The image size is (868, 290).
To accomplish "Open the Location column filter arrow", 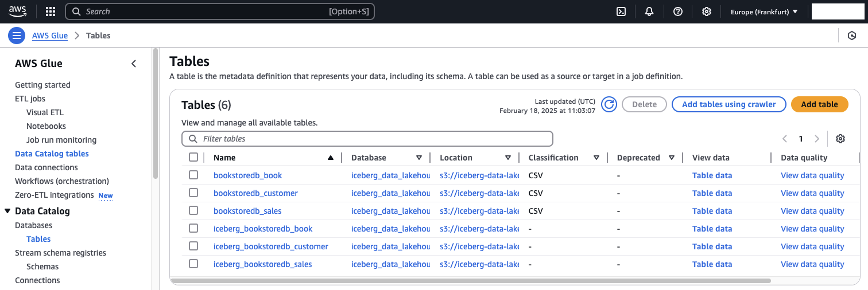I will pyautogui.click(x=508, y=158).
